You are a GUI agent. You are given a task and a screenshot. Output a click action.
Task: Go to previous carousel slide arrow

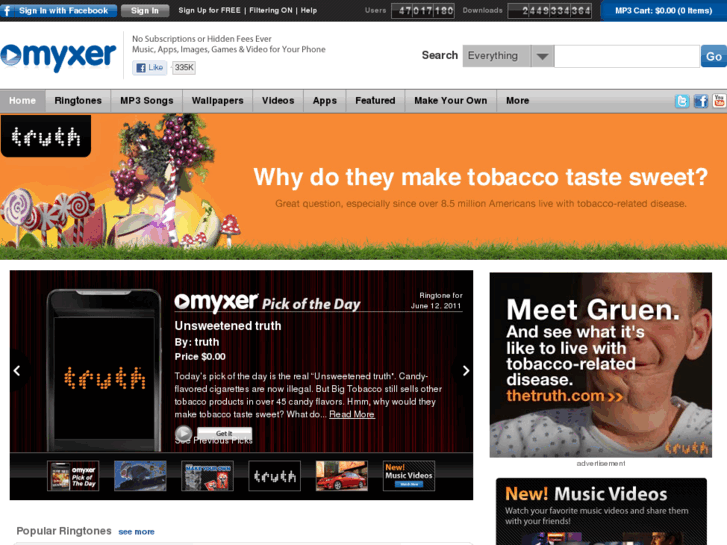pyautogui.click(x=17, y=371)
